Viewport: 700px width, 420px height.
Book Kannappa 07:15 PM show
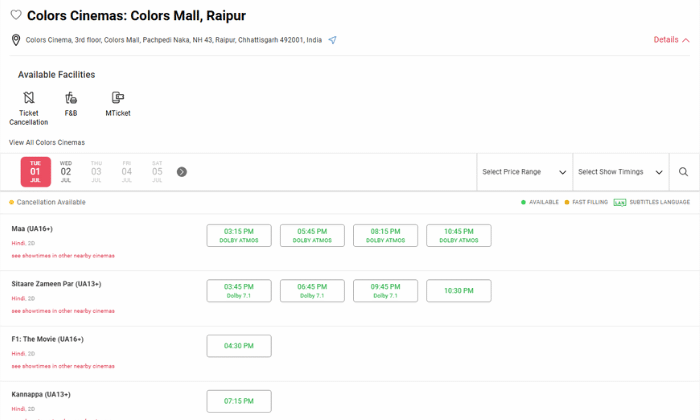pos(239,401)
